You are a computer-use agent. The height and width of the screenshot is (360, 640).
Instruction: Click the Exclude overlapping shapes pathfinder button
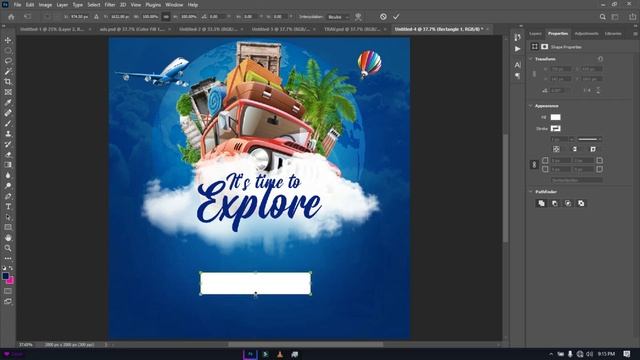[581, 203]
